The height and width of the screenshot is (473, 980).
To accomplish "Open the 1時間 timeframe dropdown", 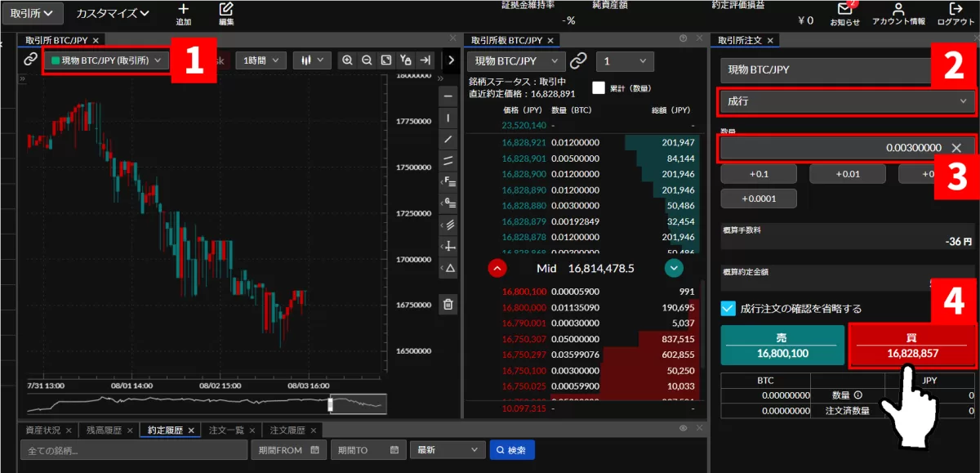I will click(x=261, y=60).
